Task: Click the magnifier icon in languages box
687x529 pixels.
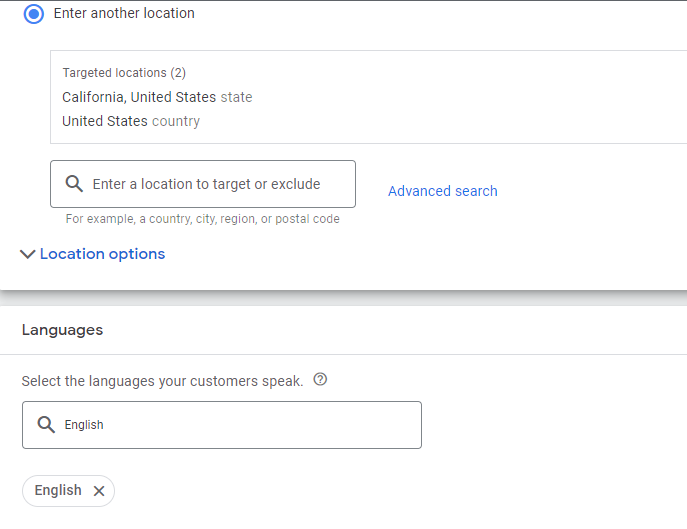Action: pos(46,425)
